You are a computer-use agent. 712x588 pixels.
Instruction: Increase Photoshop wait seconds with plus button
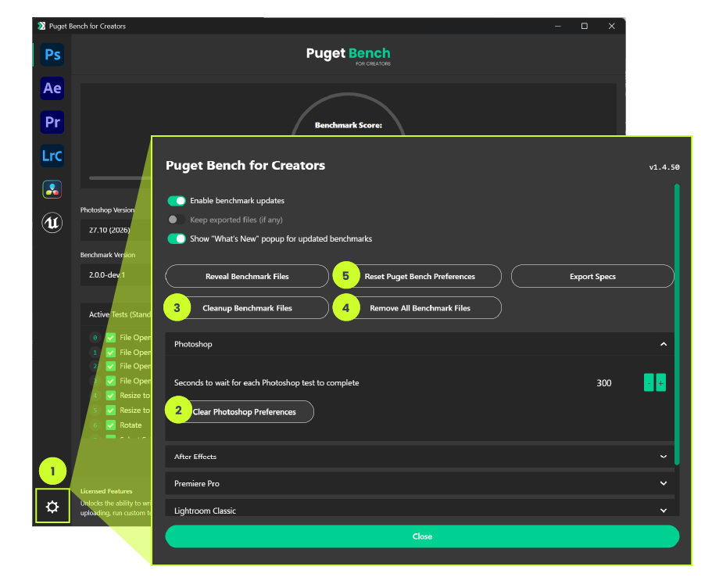click(x=660, y=382)
